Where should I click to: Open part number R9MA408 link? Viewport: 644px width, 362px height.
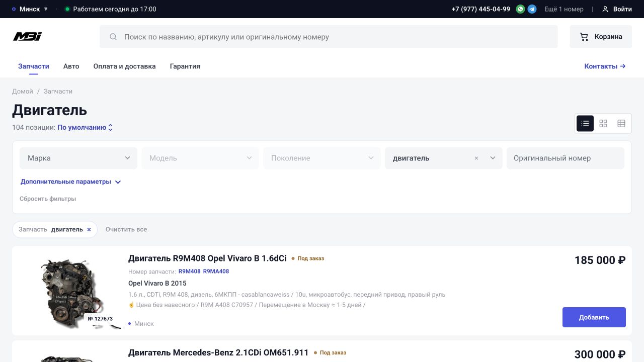[216, 271]
